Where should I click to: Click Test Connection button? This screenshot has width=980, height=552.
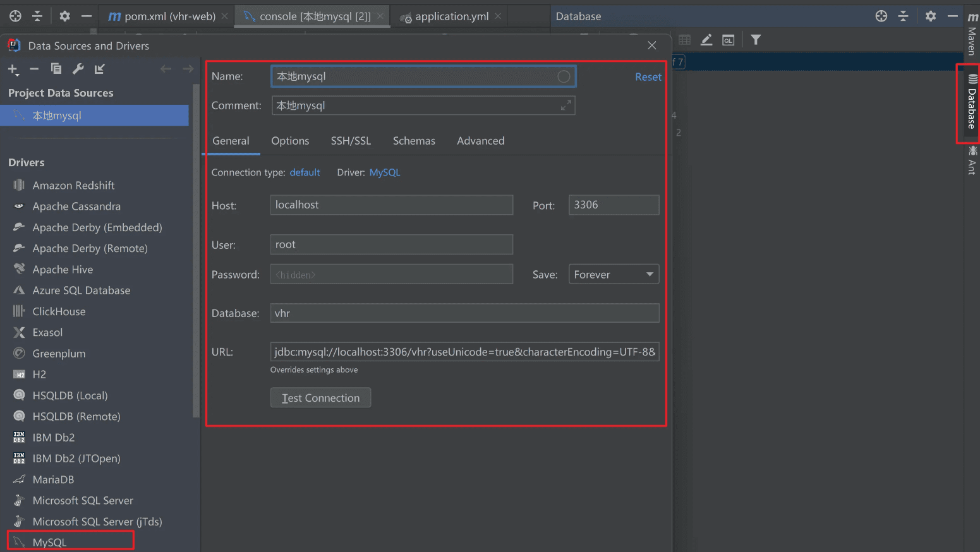(320, 398)
